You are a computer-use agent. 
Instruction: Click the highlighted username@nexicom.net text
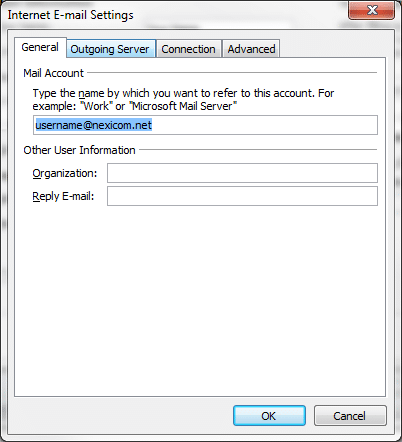(x=93, y=125)
